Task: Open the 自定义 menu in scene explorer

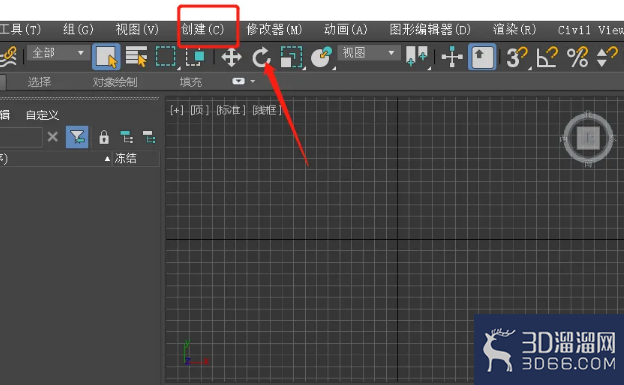Action: point(42,115)
